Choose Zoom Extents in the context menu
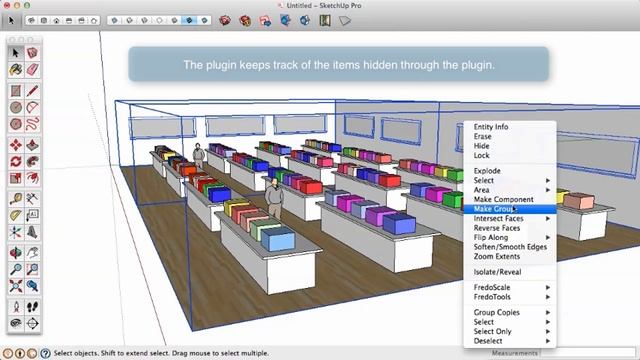Viewport: 640px width, 360px height. [510, 256]
